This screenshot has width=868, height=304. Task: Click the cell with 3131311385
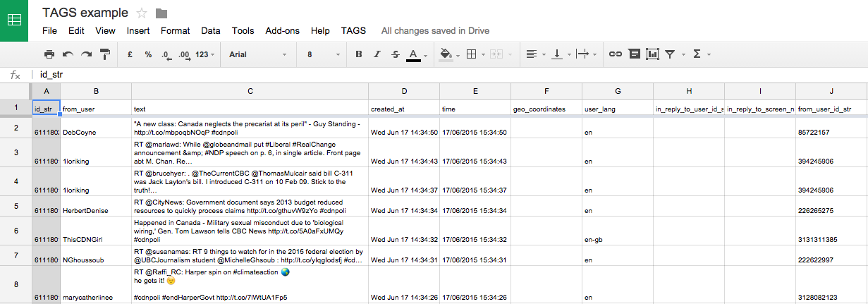click(832, 231)
